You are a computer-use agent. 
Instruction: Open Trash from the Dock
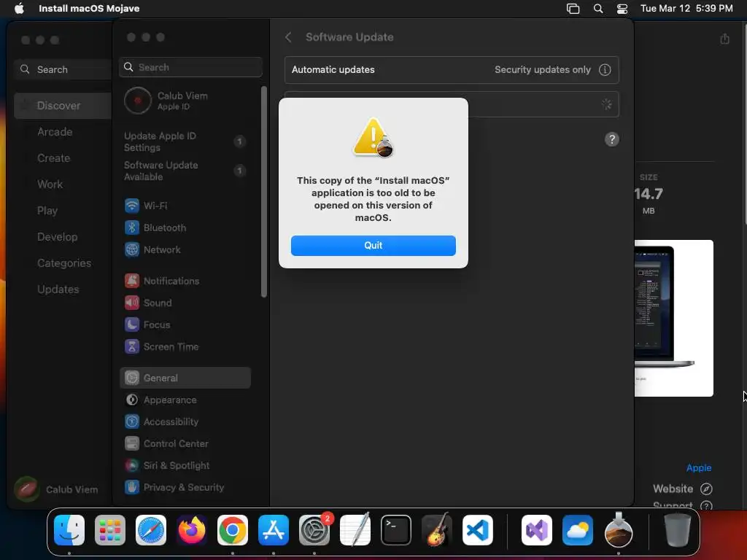pyautogui.click(x=678, y=530)
